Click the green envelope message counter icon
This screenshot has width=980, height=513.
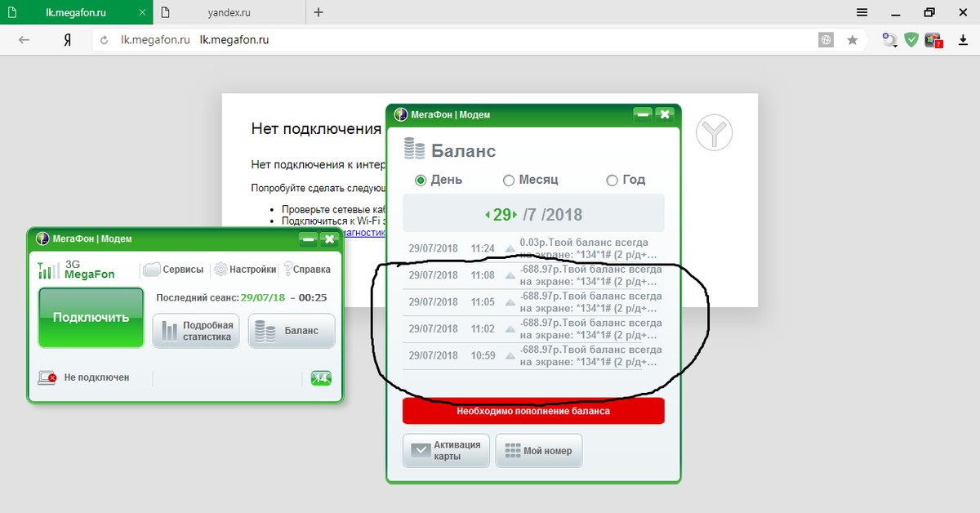[321, 377]
